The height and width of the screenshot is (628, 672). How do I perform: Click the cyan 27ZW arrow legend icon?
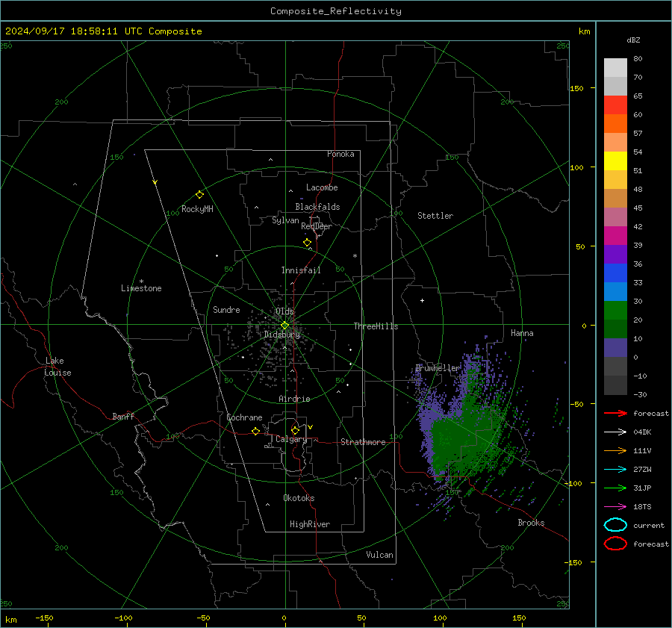point(615,470)
